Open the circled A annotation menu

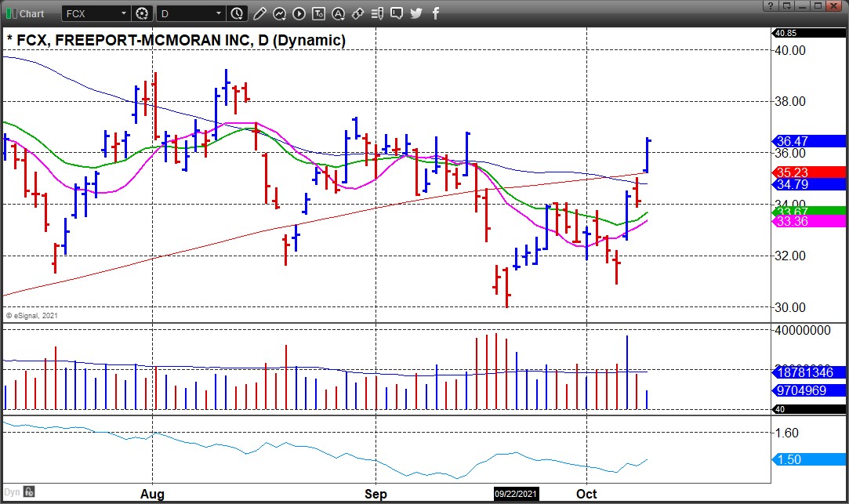tap(338, 13)
